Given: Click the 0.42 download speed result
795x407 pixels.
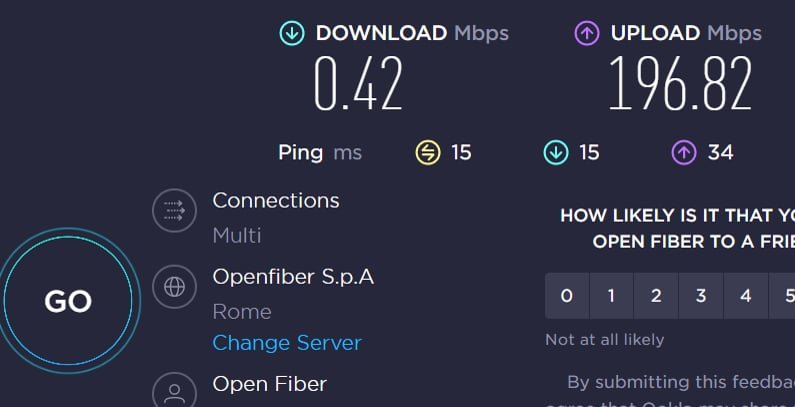Looking at the screenshot, I should [x=358, y=83].
